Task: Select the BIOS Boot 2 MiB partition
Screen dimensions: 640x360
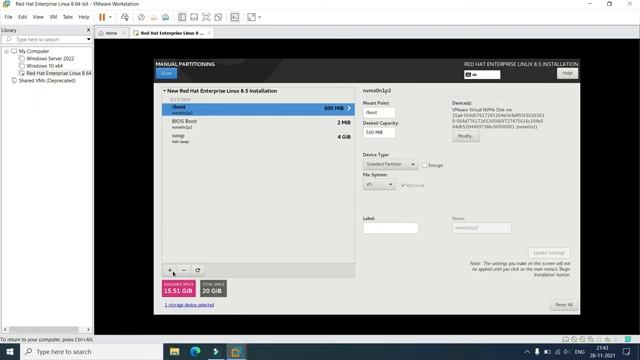Action: click(x=258, y=124)
